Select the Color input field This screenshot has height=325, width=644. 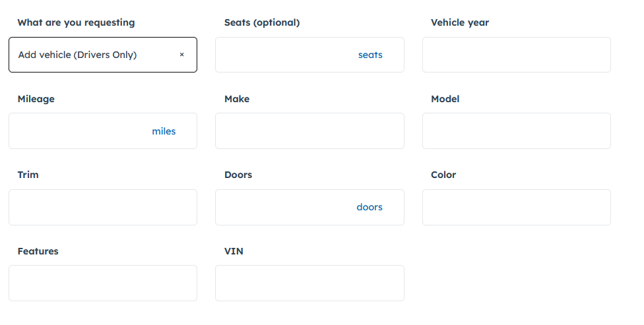pyautogui.click(x=516, y=207)
